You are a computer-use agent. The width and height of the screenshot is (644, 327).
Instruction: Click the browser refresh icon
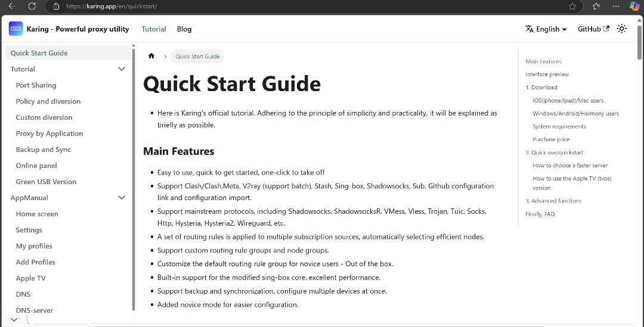click(x=32, y=6)
